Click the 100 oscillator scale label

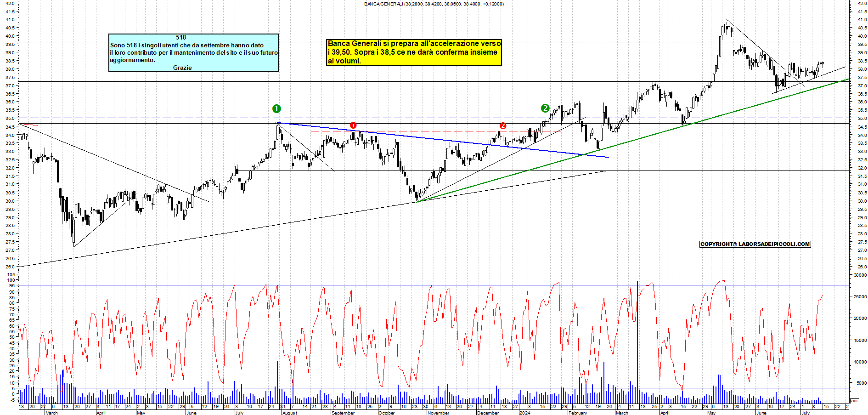(x=11, y=280)
